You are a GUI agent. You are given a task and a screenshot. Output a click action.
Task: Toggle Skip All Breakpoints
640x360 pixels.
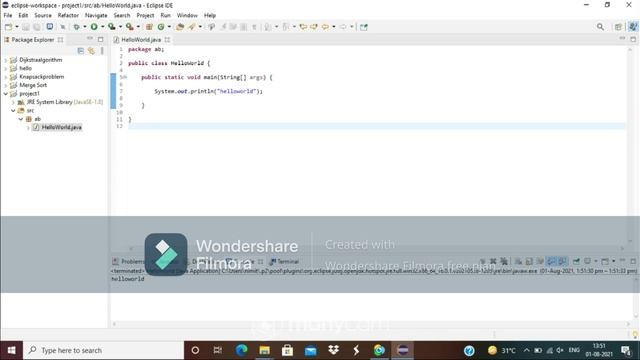click(62, 27)
